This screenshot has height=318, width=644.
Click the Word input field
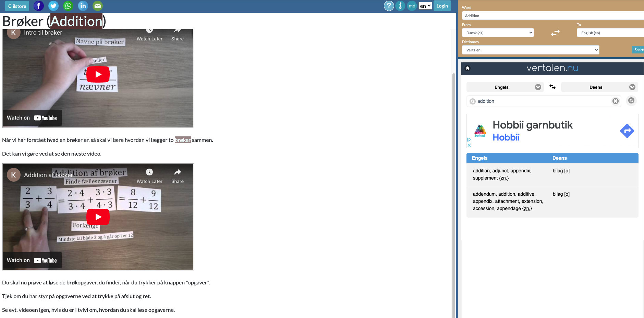click(552, 16)
